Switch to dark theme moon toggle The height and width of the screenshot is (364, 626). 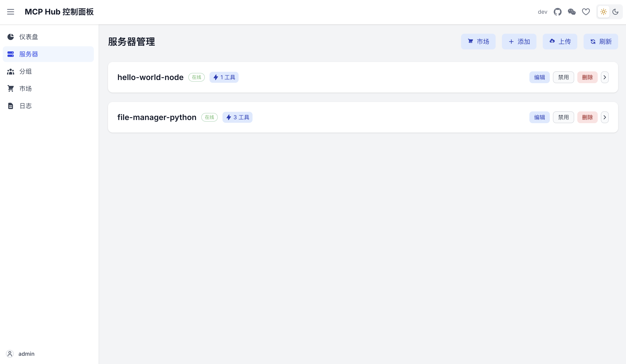(615, 12)
